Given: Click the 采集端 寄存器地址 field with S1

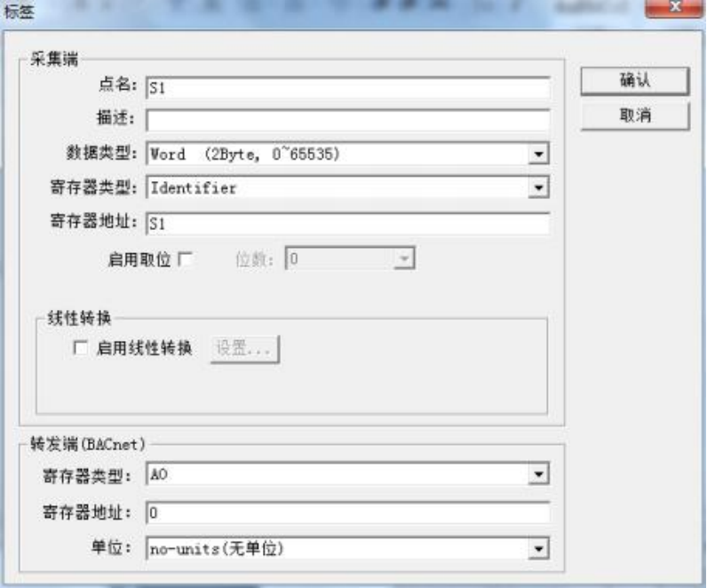Looking at the screenshot, I should (347, 224).
